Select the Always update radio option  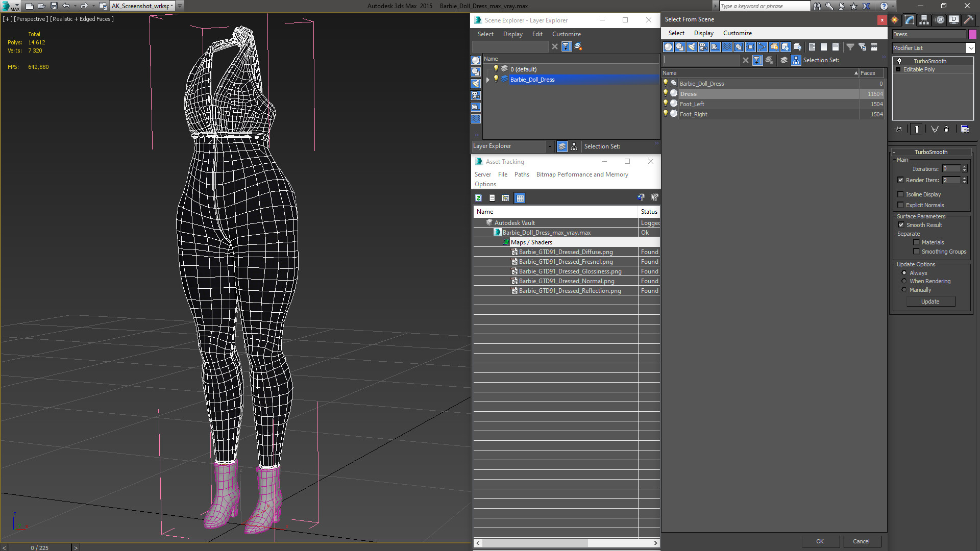[904, 273]
